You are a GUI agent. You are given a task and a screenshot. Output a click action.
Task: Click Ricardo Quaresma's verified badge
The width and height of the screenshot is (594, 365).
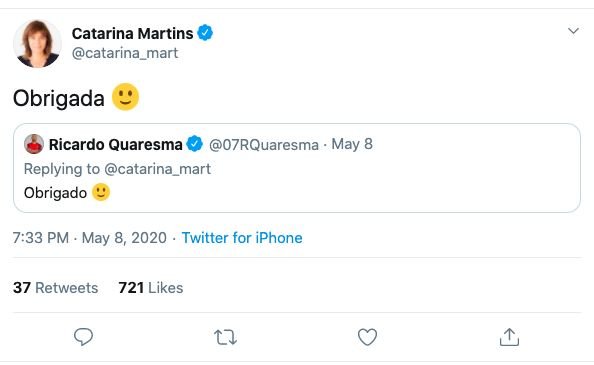[x=195, y=144]
